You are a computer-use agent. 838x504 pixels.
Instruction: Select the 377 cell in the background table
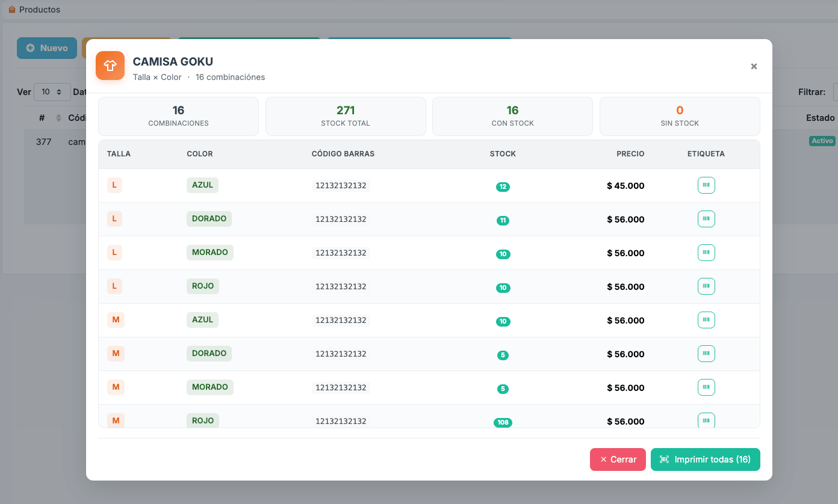click(x=43, y=142)
